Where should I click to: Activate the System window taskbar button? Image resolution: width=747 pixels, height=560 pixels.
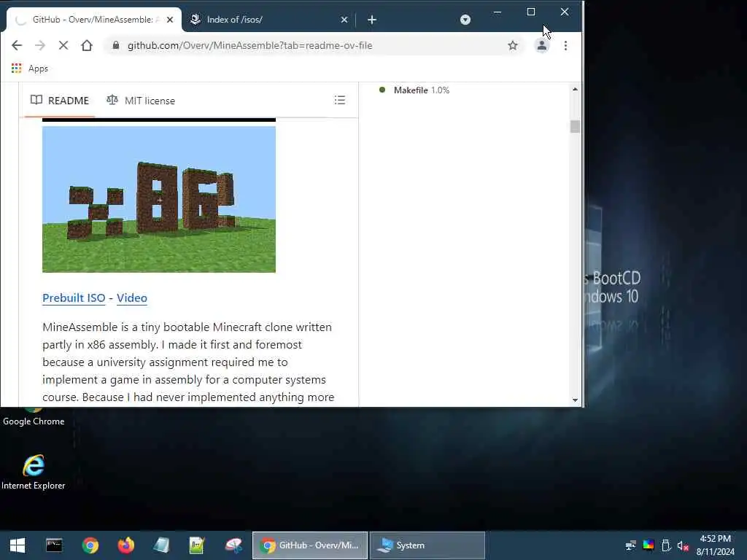pyautogui.click(x=427, y=545)
